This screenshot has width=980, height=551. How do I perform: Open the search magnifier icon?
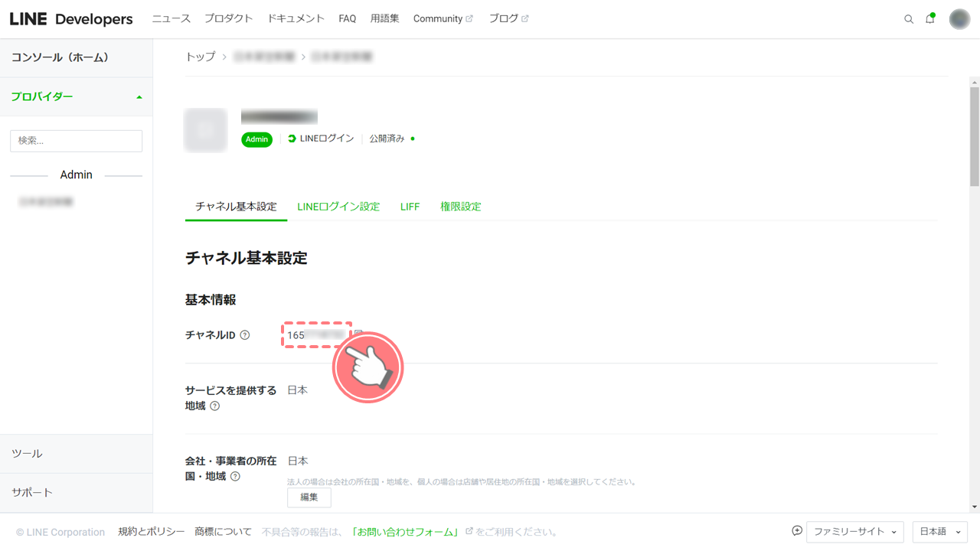[909, 19]
